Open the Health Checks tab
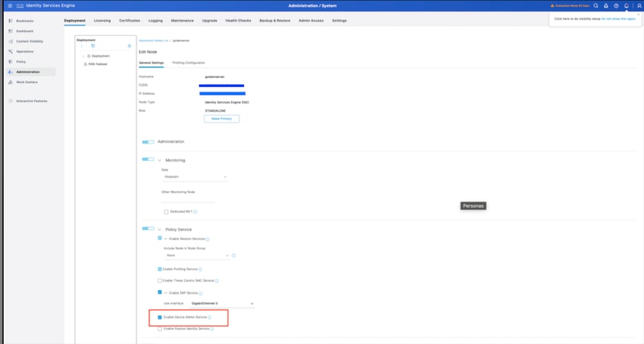This screenshot has width=644, height=344. point(239,21)
